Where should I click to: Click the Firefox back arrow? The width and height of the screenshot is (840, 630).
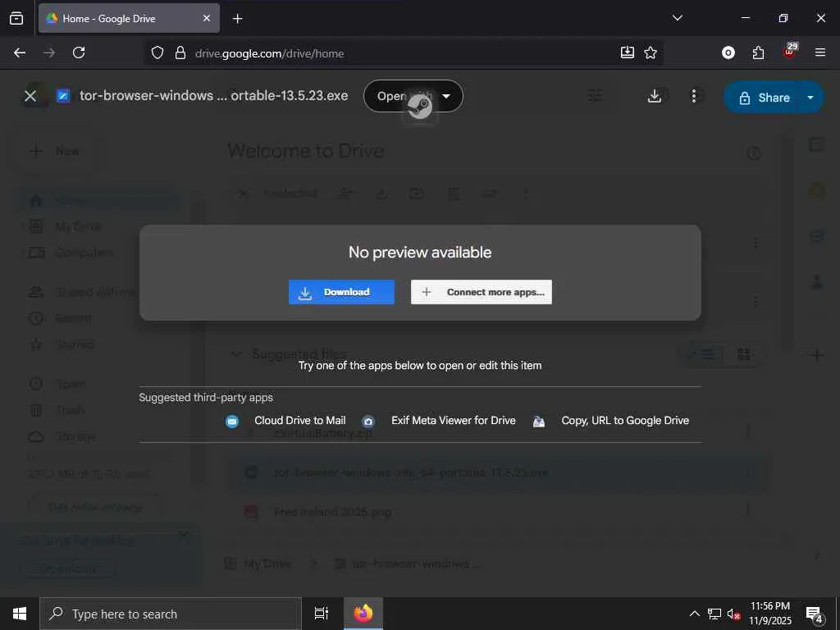point(20,52)
